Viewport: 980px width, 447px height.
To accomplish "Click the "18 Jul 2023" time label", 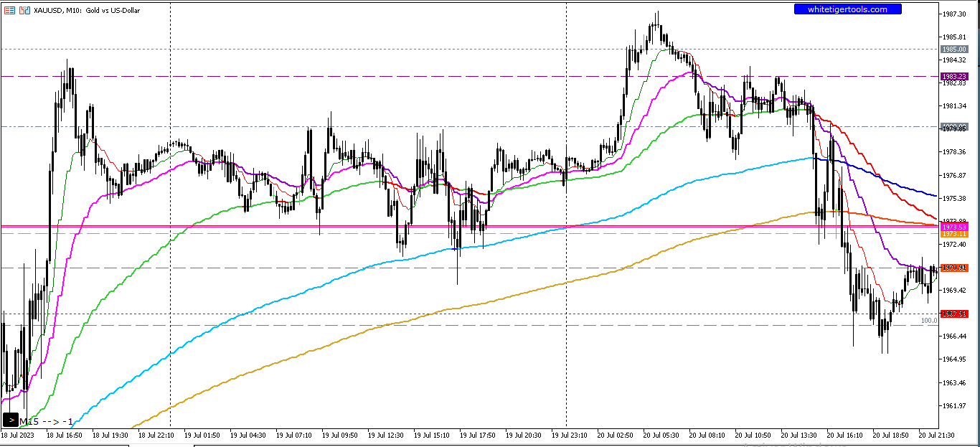I will [17, 435].
